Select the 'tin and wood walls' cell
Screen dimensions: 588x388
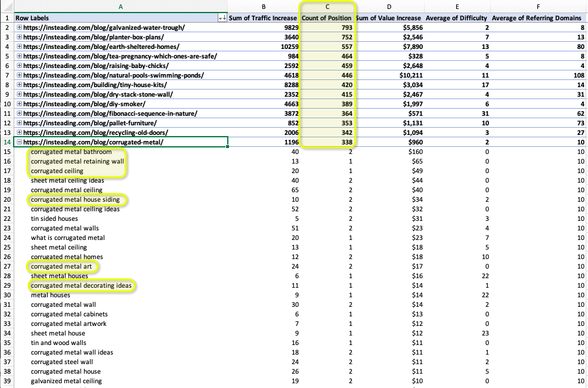click(x=120, y=343)
